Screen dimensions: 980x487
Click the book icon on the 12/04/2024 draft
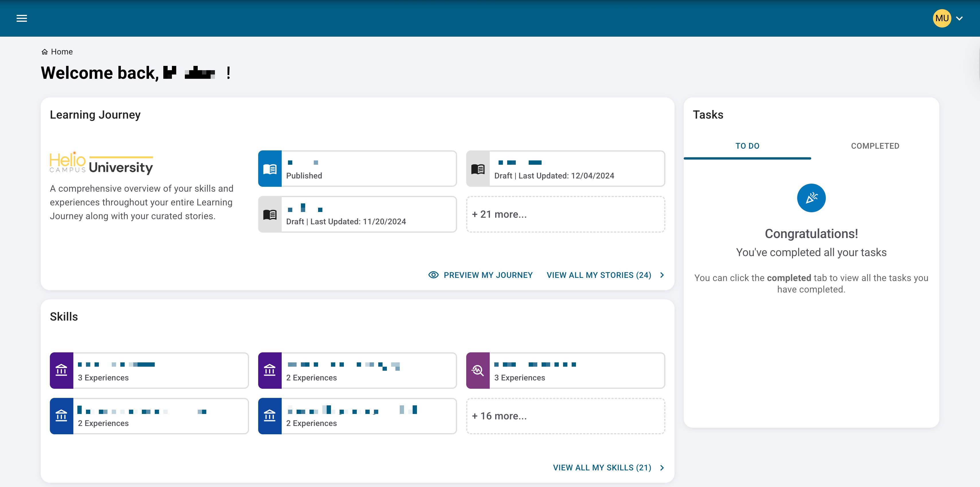pyautogui.click(x=478, y=168)
